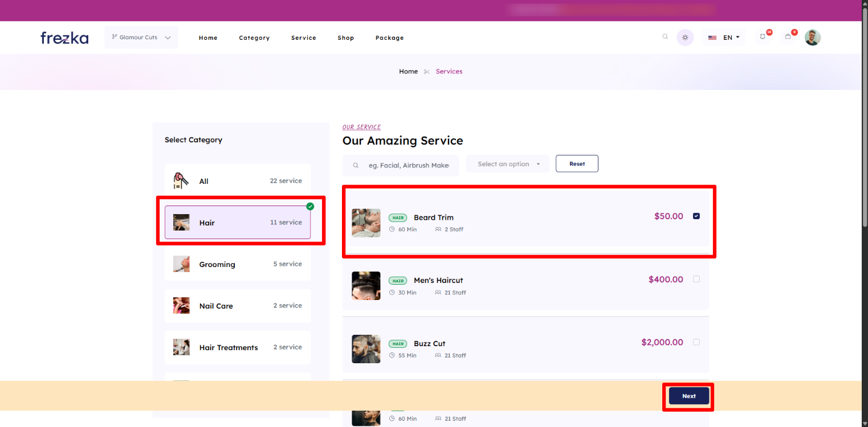Image resolution: width=868 pixels, height=427 pixels.
Task: Select the All category icon
Action: pos(181,181)
